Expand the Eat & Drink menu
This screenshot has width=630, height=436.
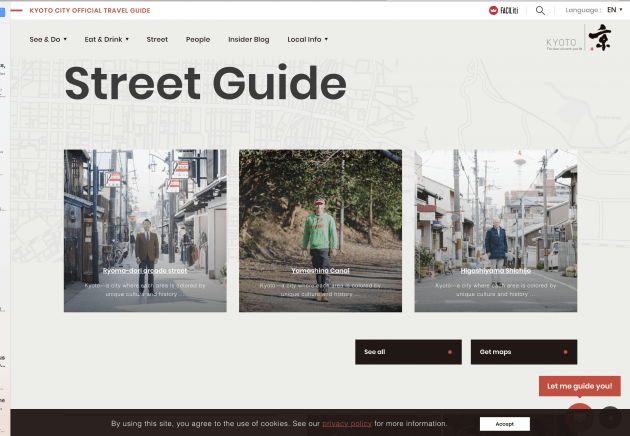click(106, 39)
